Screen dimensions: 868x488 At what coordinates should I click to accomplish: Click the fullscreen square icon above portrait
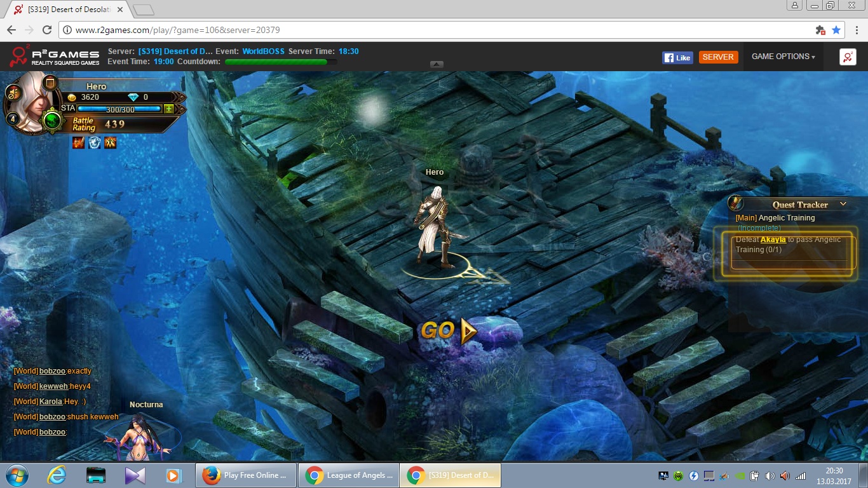50,82
